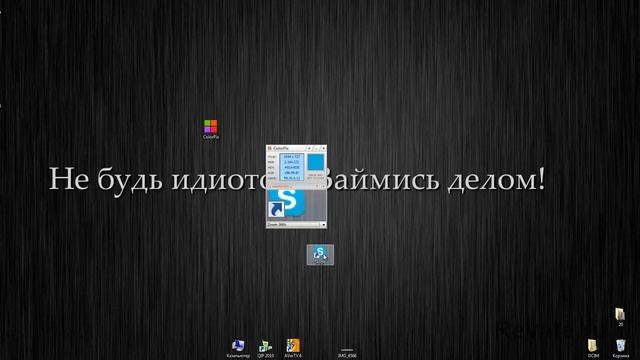Screen dimensions: 640x360
Task: Launch the QIP 2010 shortcut
Action: [x=265, y=349]
